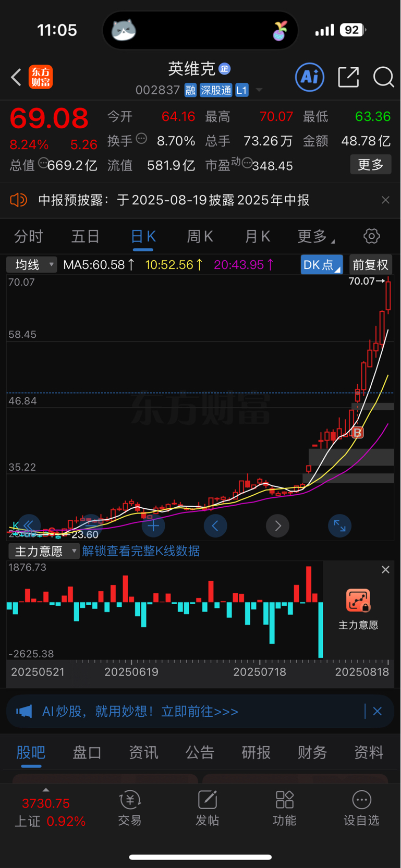Switch to 公告 tab
The width and height of the screenshot is (401, 868).
[x=200, y=752]
